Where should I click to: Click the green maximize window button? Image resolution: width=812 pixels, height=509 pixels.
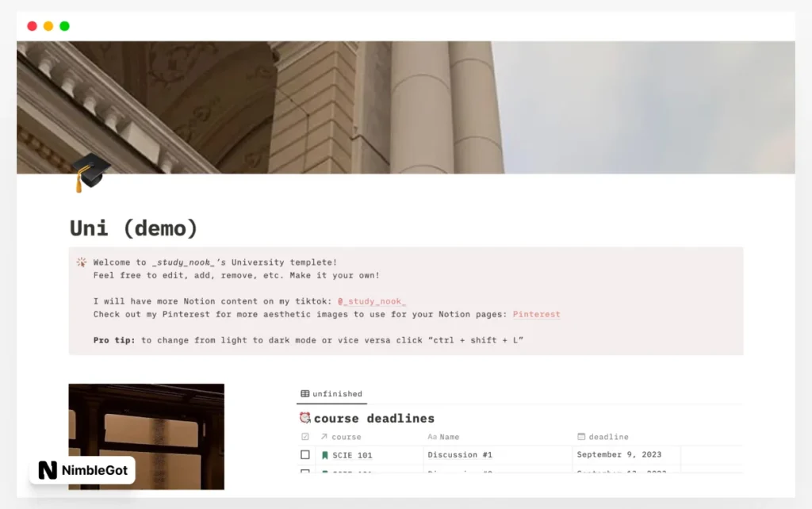click(x=65, y=26)
